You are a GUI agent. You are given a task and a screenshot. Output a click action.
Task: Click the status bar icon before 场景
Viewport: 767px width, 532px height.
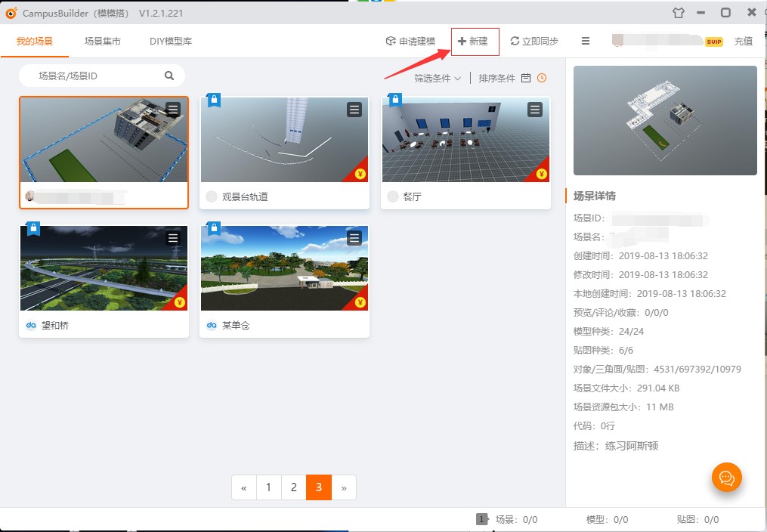click(x=482, y=519)
